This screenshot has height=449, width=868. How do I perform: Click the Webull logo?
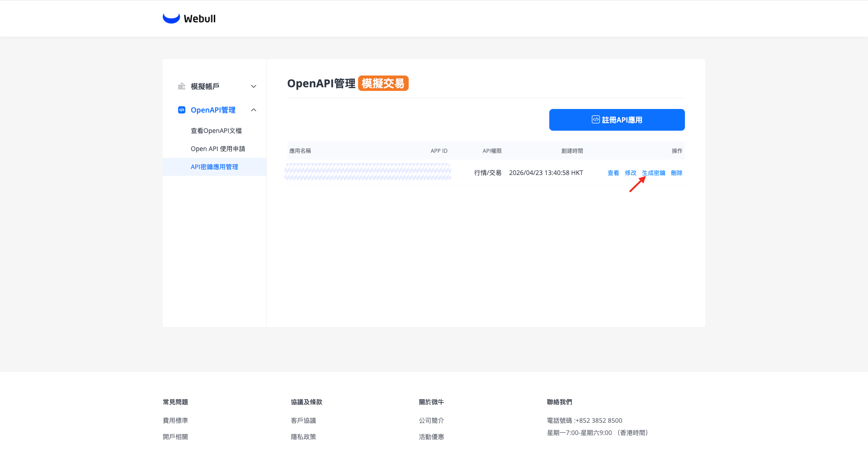[189, 18]
